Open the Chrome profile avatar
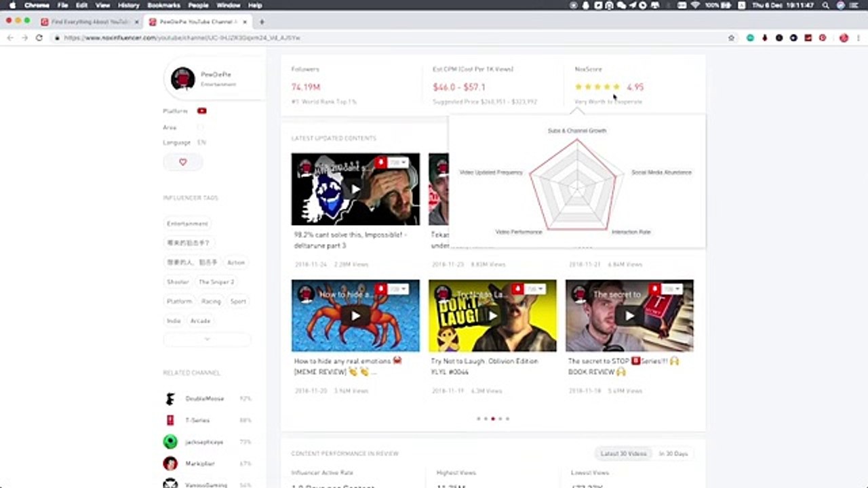868x488 pixels. (844, 38)
